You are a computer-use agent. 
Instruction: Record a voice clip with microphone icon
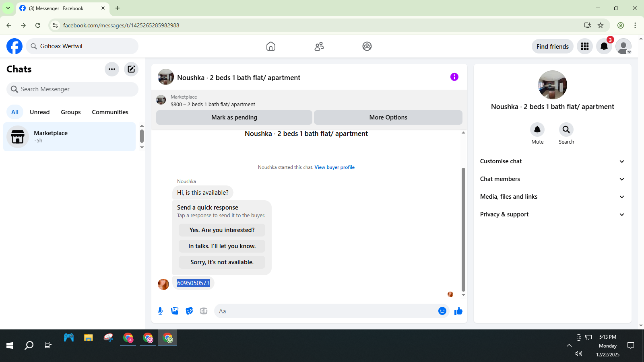[x=160, y=311]
